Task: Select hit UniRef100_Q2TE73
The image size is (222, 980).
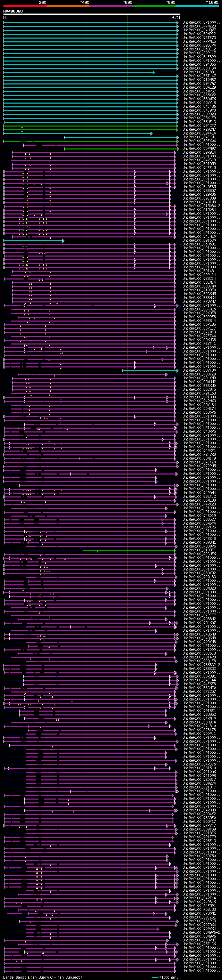Action: (199, 38)
